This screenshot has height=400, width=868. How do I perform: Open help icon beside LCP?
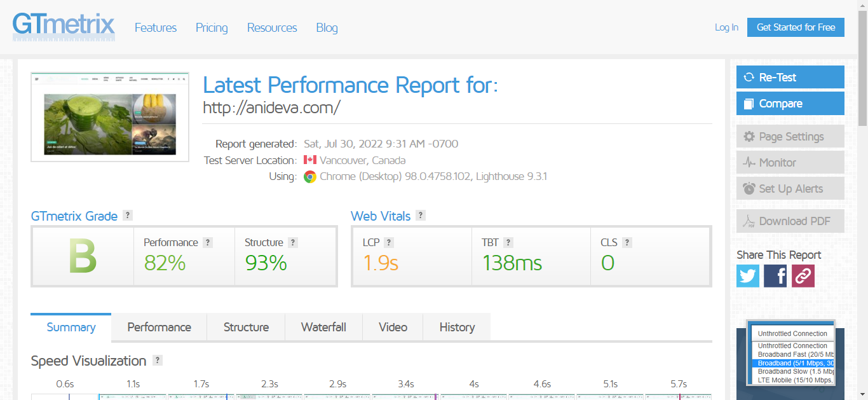coord(389,242)
